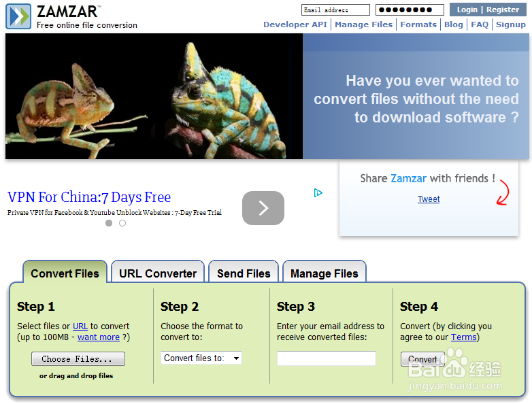Click the ad's next arrow button
The height and width of the screenshot is (404, 532).
263,208
